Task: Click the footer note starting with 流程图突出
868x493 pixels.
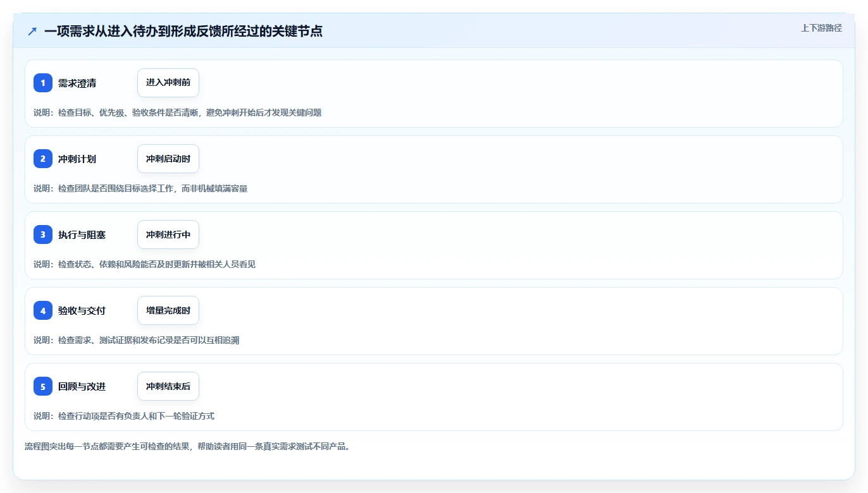Action: [x=187, y=446]
